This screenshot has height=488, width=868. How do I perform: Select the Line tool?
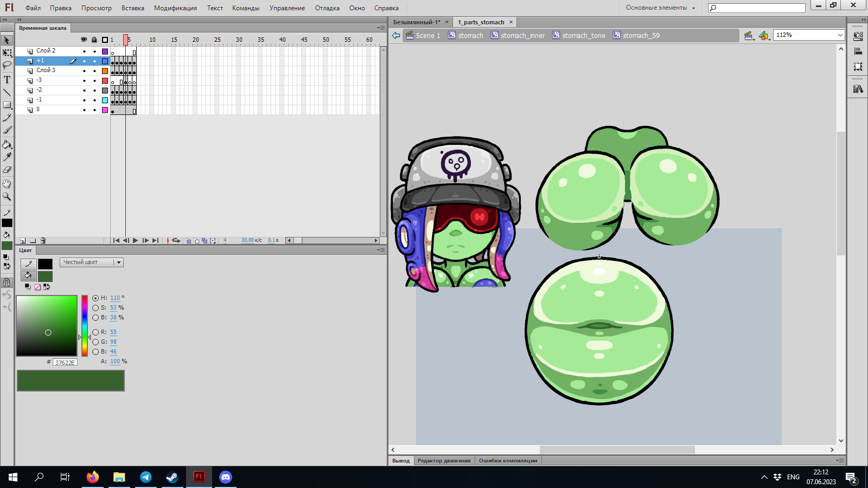coord(7,92)
